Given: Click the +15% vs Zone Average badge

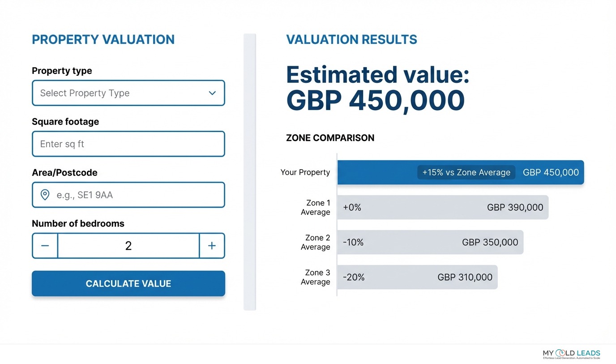Looking at the screenshot, I should pos(466,172).
